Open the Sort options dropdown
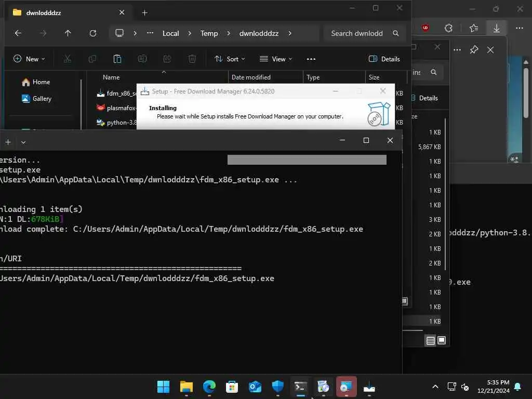Screen dimensions: 532x399 click(230, 59)
